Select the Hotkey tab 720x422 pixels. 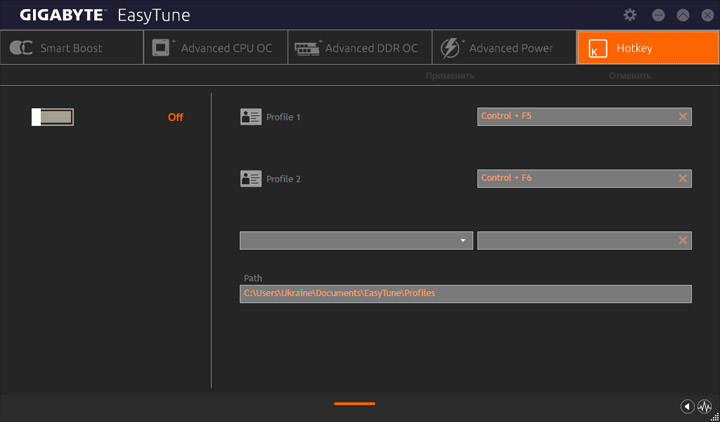tap(648, 48)
